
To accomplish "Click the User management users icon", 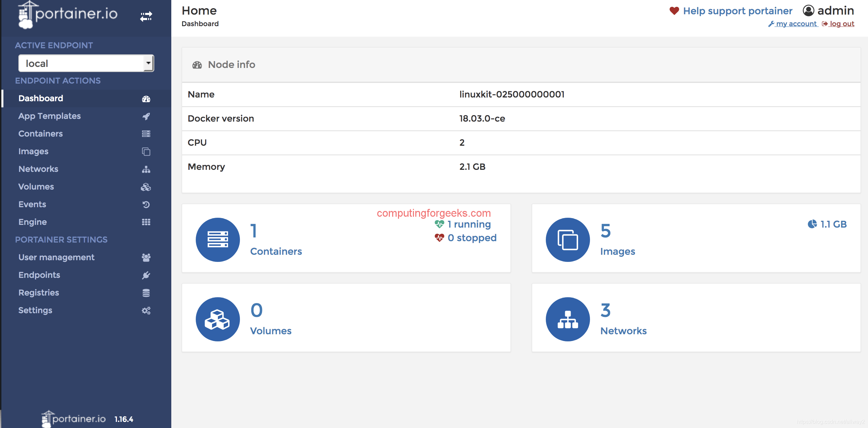I will click(146, 257).
